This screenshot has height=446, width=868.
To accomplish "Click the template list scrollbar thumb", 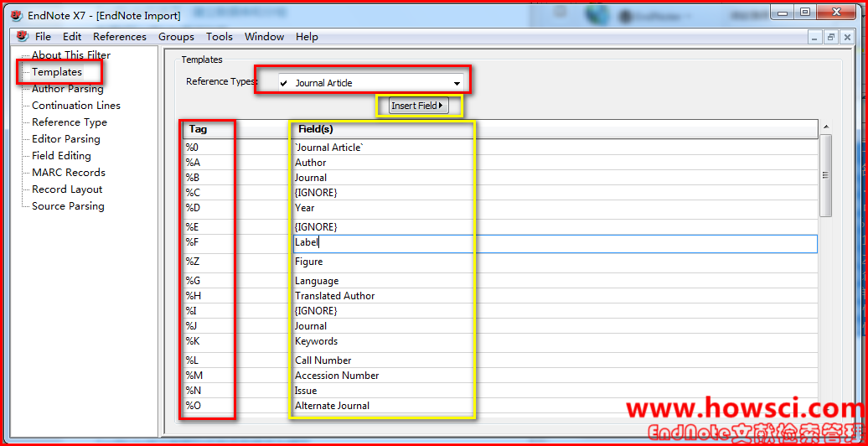I will click(825, 175).
